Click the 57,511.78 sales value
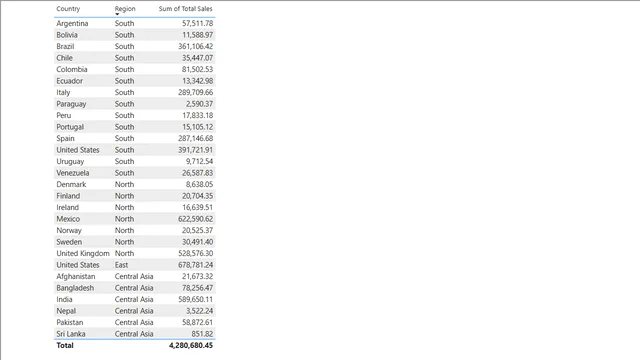640x360 pixels. pos(198,23)
